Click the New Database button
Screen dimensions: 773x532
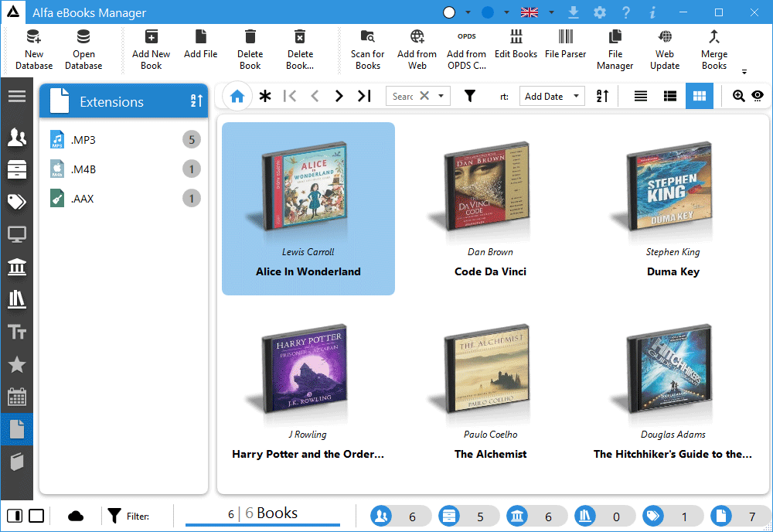(x=33, y=49)
